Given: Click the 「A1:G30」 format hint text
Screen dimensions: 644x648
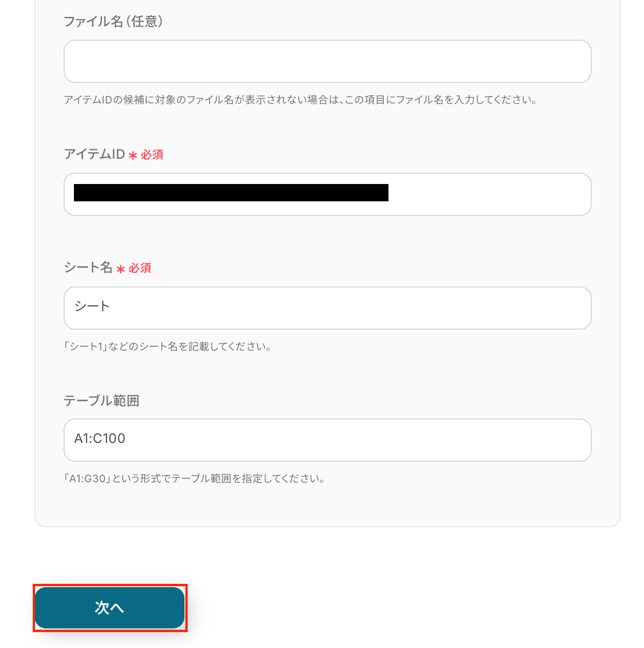Looking at the screenshot, I should 194,479.
